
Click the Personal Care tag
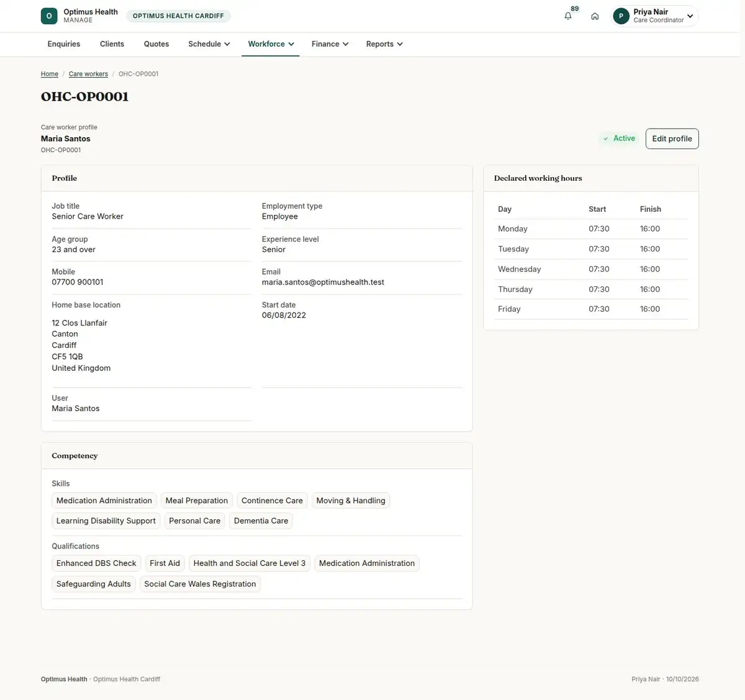pyautogui.click(x=195, y=521)
